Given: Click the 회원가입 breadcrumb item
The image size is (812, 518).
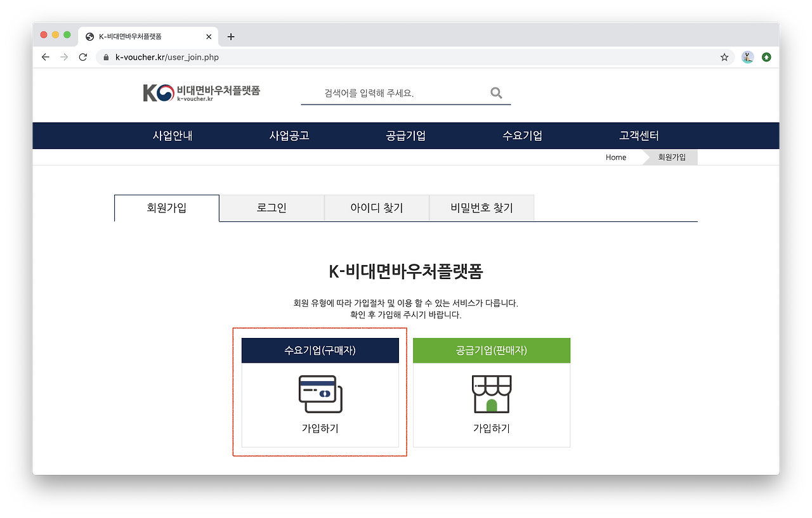Looking at the screenshot, I should click(x=672, y=157).
